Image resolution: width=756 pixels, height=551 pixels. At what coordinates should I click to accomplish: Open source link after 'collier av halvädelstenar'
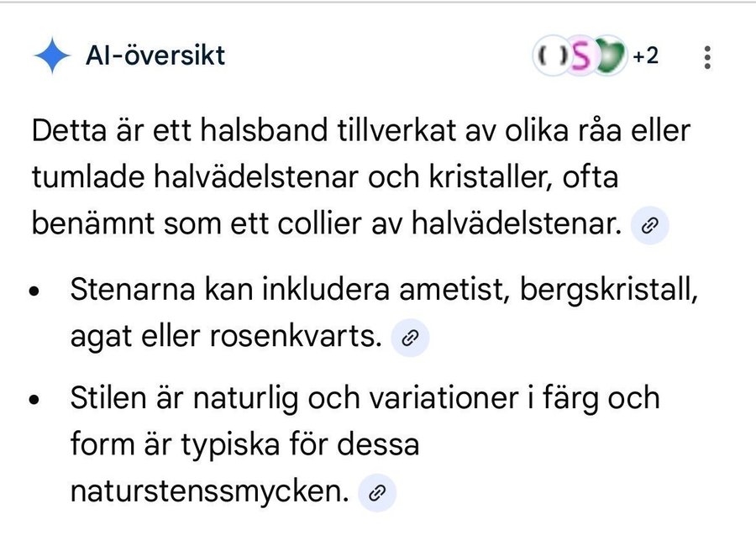pyautogui.click(x=649, y=225)
